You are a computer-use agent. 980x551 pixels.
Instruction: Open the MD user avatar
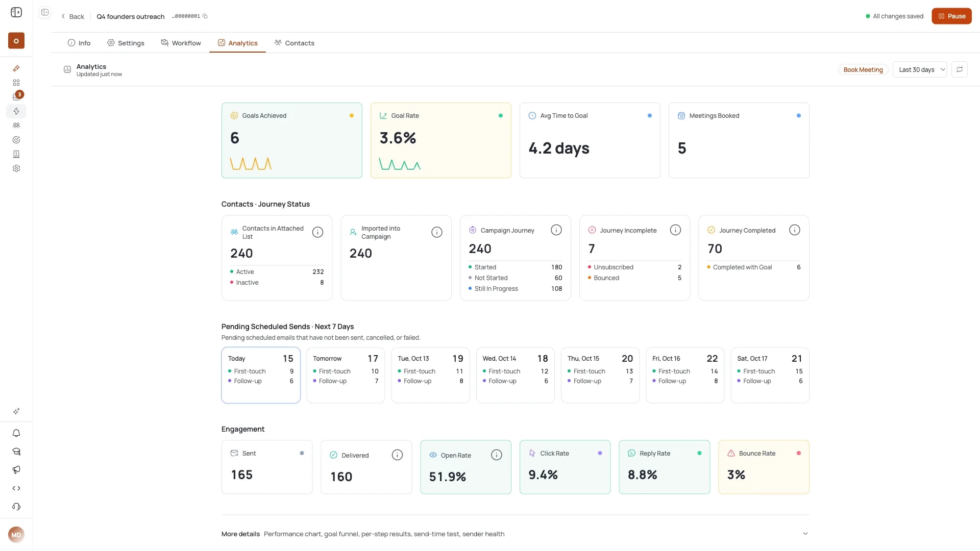16,535
